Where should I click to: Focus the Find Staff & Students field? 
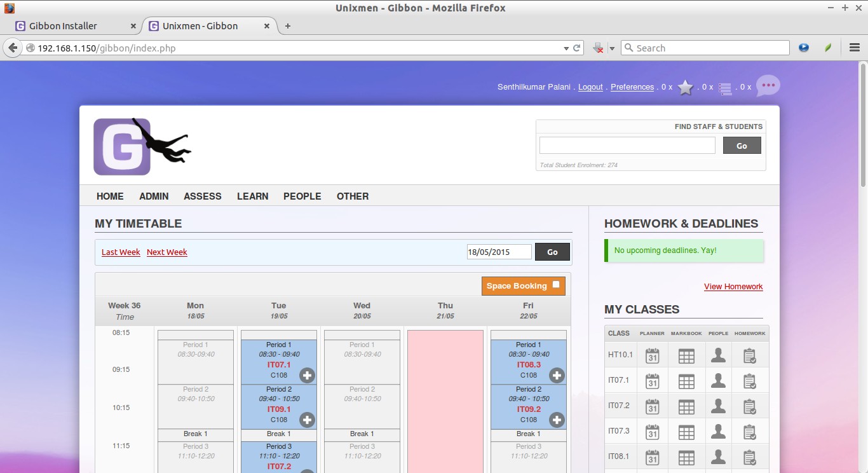tap(627, 146)
